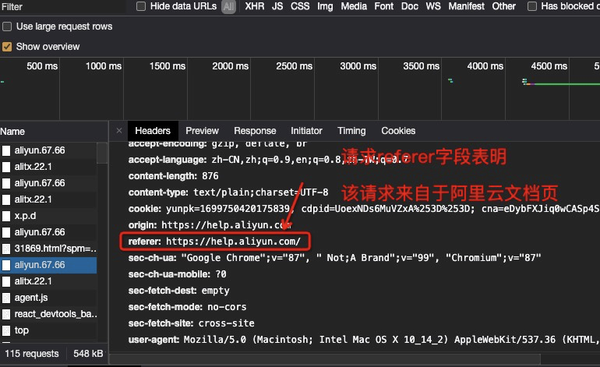The width and height of the screenshot is (600, 367).
Task: Filter requests by Other
Action: click(x=504, y=7)
